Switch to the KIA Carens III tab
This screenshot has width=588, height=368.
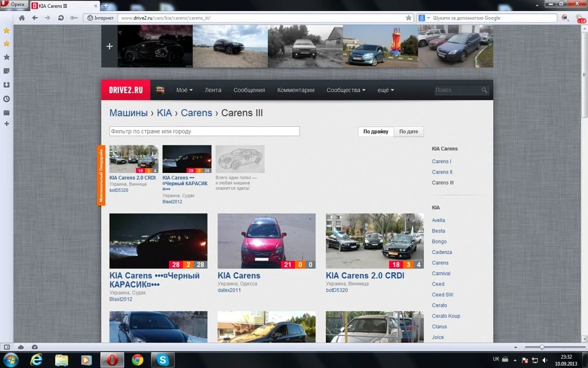tap(64, 6)
